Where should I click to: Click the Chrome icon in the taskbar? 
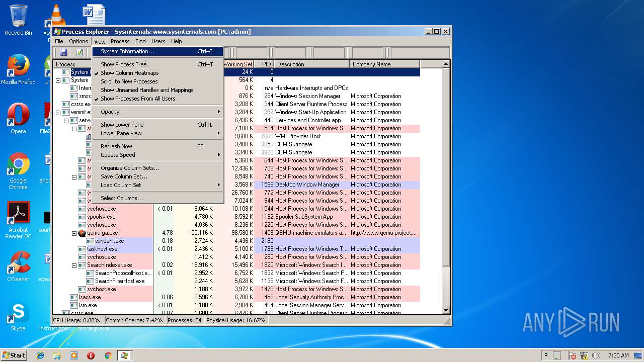[x=108, y=355]
